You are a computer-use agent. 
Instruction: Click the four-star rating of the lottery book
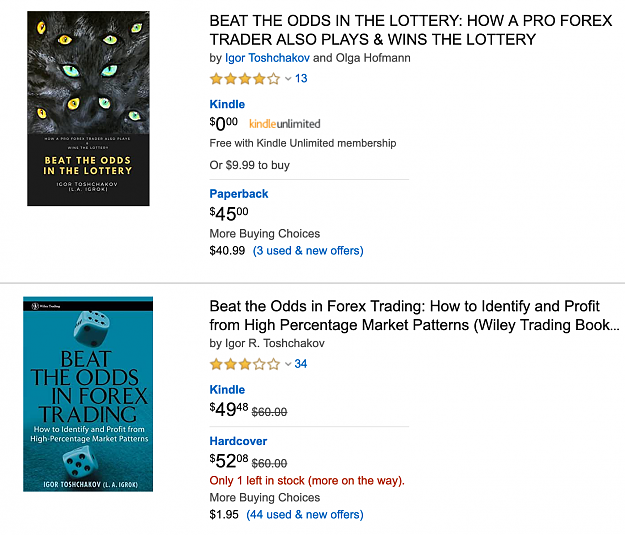coord(245,79)
